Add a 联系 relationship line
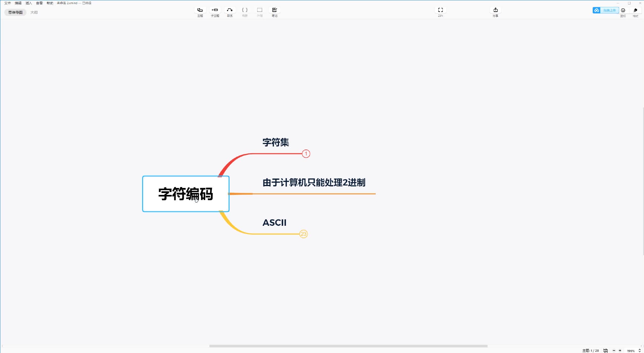Image resolution: width=644 pixels, height=353 pixels. pyautogui.click(x=230, y=10)
